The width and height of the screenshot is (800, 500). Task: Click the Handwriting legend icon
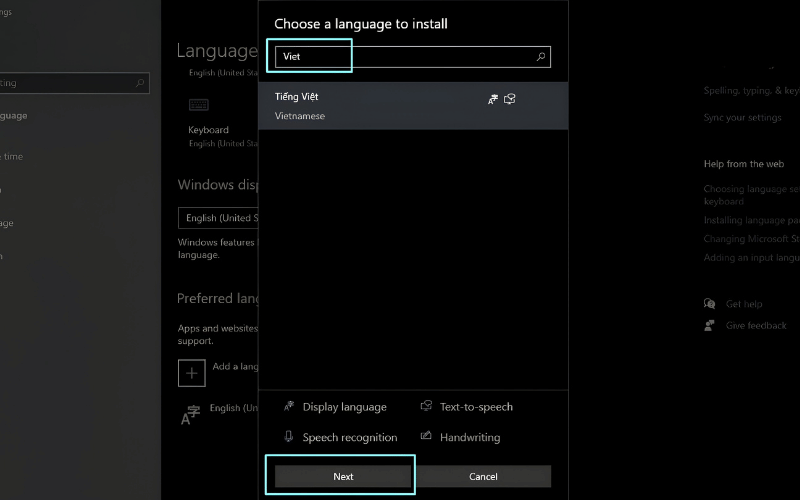[426, 436]
